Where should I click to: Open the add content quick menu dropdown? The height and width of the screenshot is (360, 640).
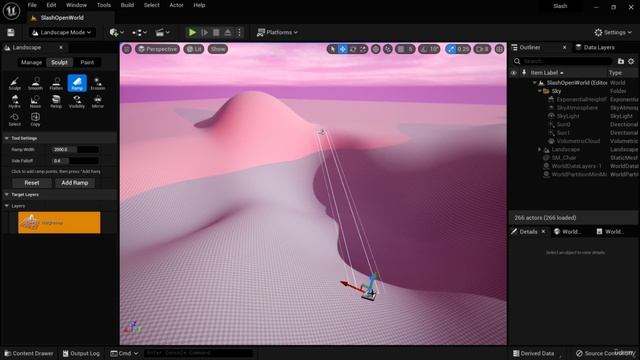pos(116,32)
